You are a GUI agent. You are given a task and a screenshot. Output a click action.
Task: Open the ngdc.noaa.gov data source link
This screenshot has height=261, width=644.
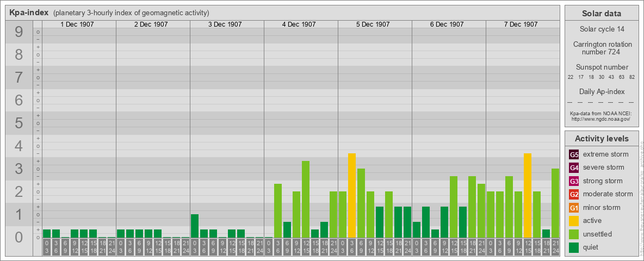[x=601, y=119]
